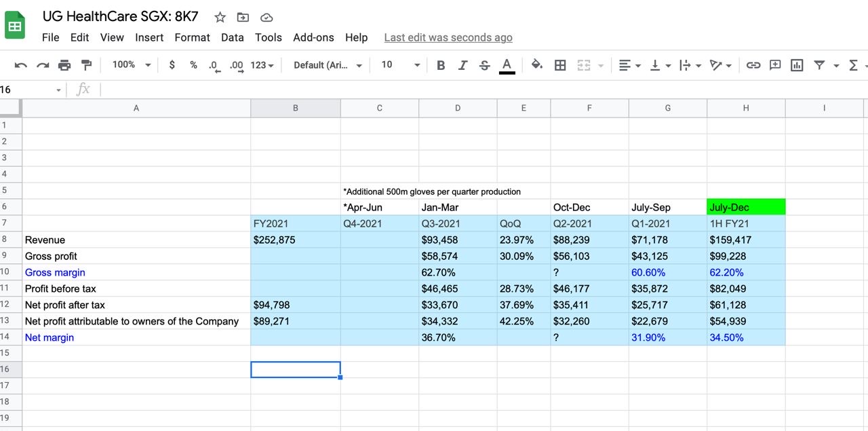This screenshot has width=868, height=431.
Task: Insert a chart using chart icon
Action: click(x=797, y=65)
